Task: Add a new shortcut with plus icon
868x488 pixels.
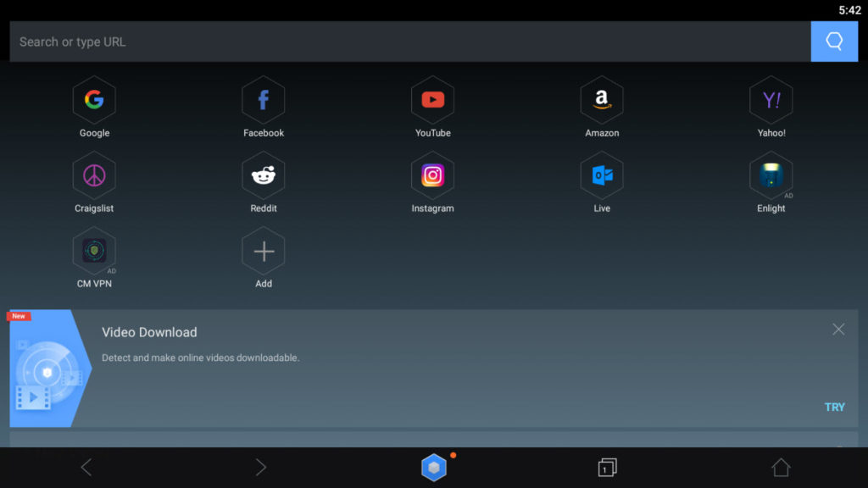Action: tap(264, 251)
